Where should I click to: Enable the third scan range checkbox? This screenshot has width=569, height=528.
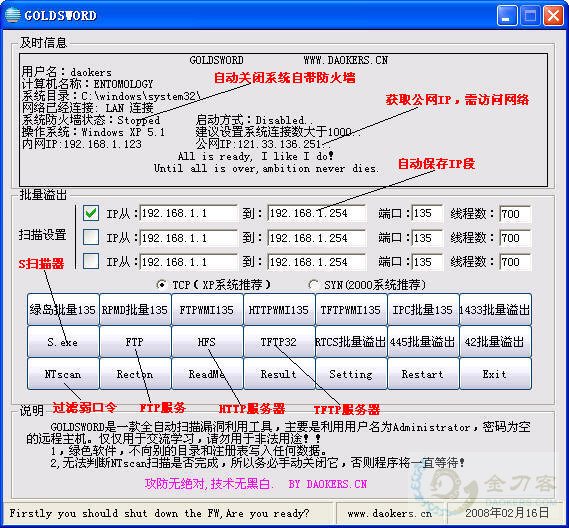[x=91, y=261]
